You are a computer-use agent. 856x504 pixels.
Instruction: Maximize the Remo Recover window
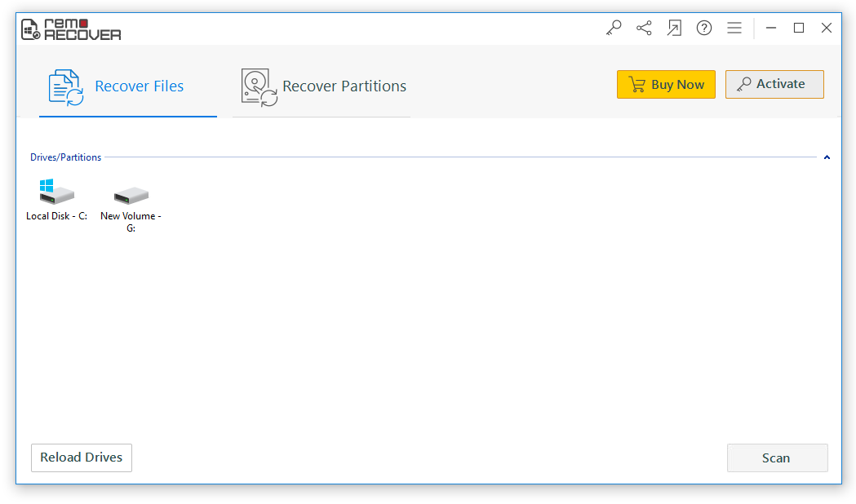[799, 28]
